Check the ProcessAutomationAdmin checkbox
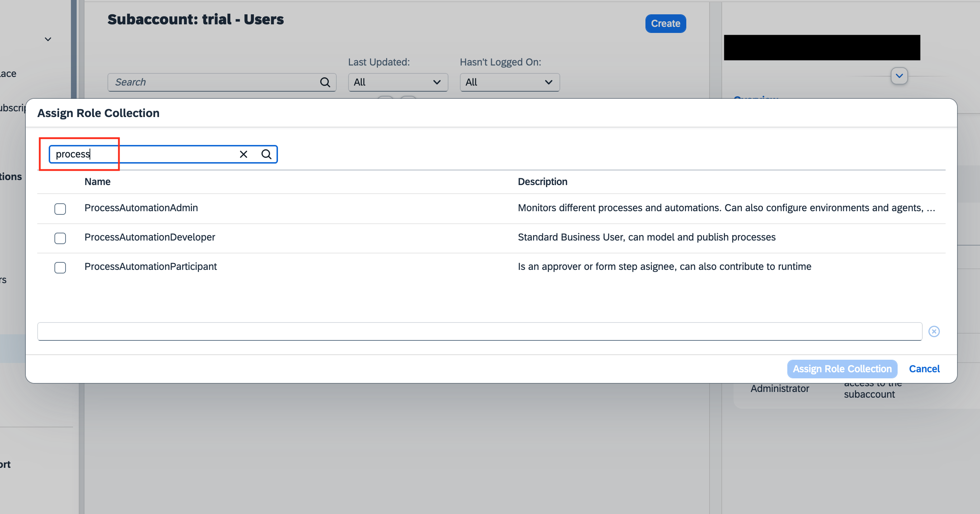980x514 pixels. 60,209
